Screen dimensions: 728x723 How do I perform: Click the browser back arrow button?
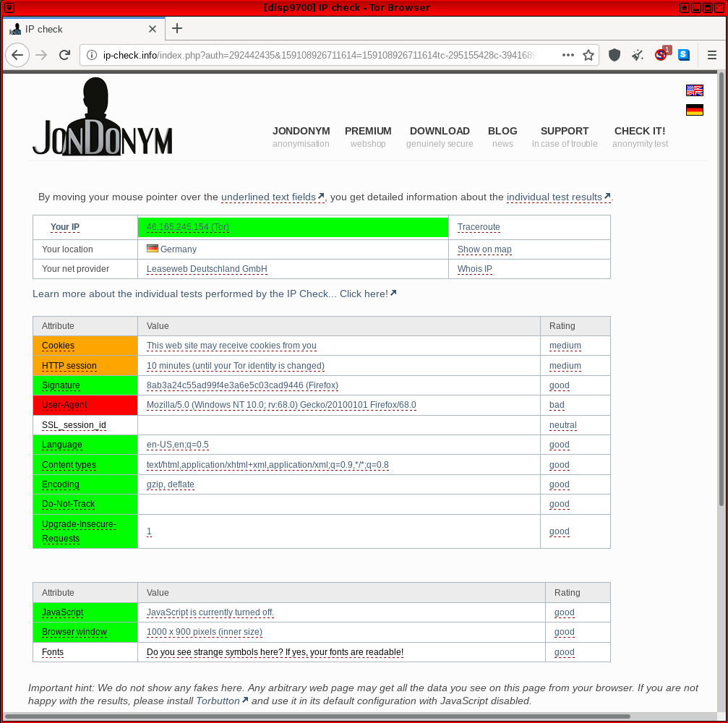(18, 55)
